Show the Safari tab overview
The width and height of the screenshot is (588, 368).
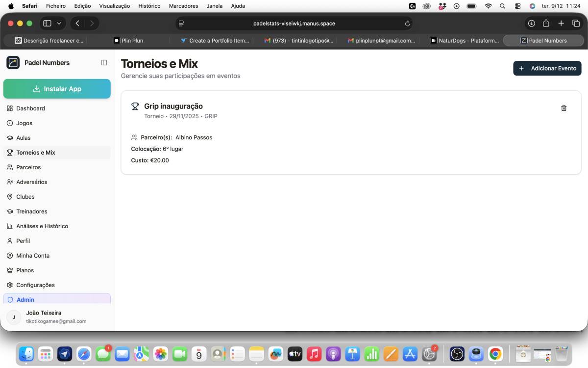point(576,23)
